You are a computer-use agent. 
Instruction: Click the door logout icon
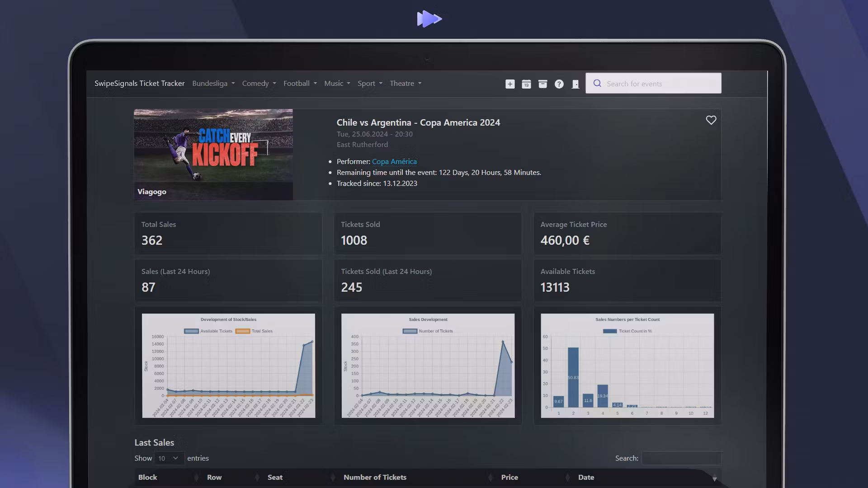click(x=576, y=84)
